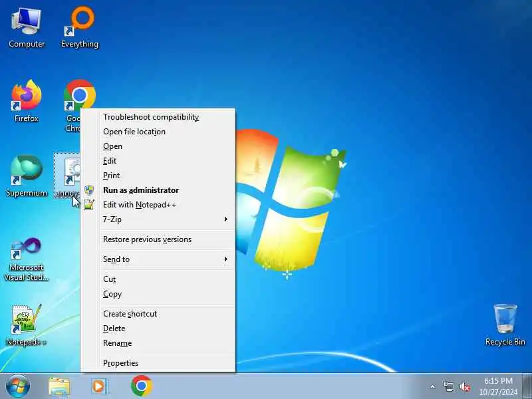532x399 pixels.
Task: Select the Microsoft Visual Studio shortcut
Action: [27, 259]
